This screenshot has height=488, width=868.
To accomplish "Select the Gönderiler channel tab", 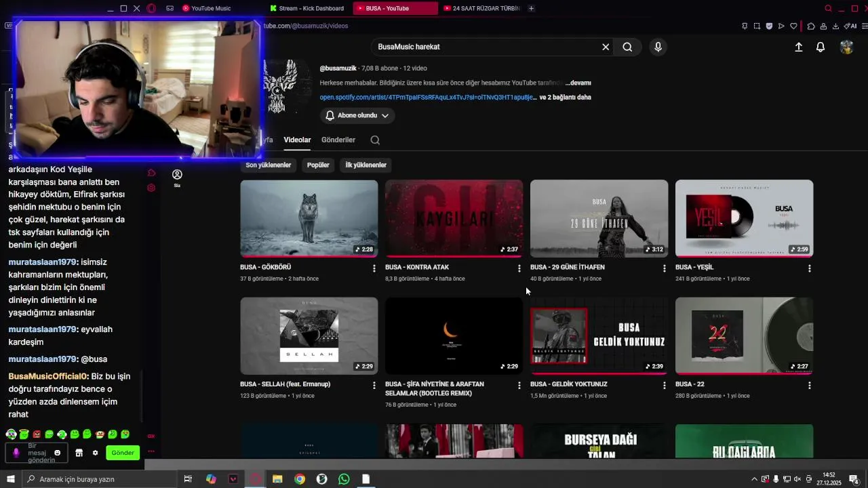I will (x=338, y=140).
